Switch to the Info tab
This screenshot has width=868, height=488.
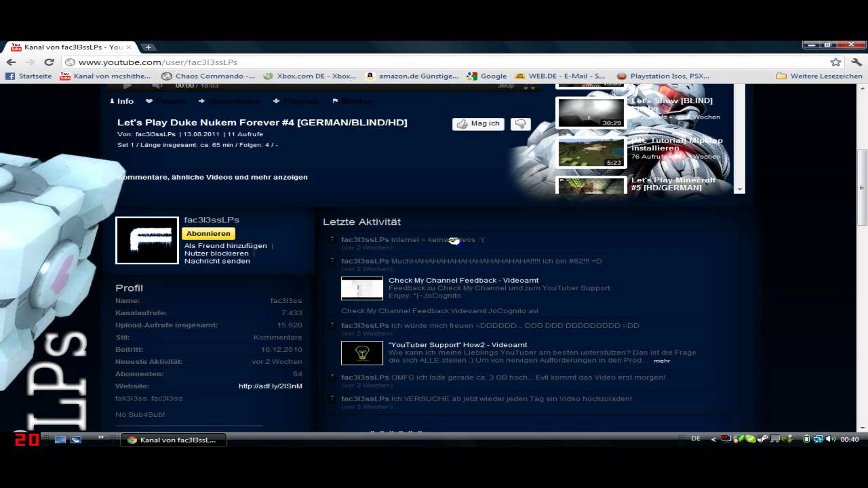(121, 101)
